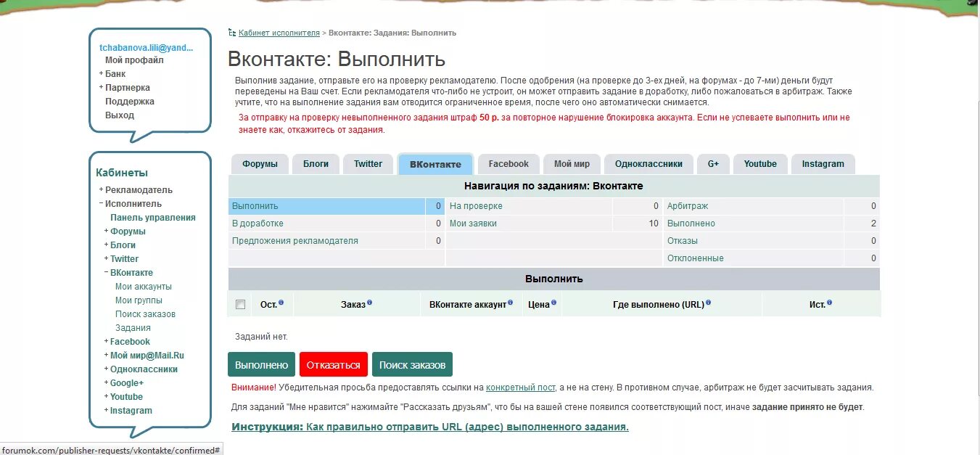980x455 pixels.
Task: Open the Youtube tab
Action: [759, 164]
